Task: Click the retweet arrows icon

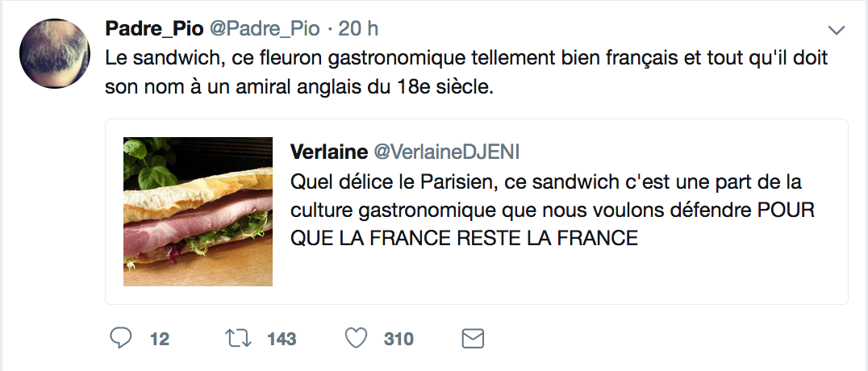Action: coord(236,338)
